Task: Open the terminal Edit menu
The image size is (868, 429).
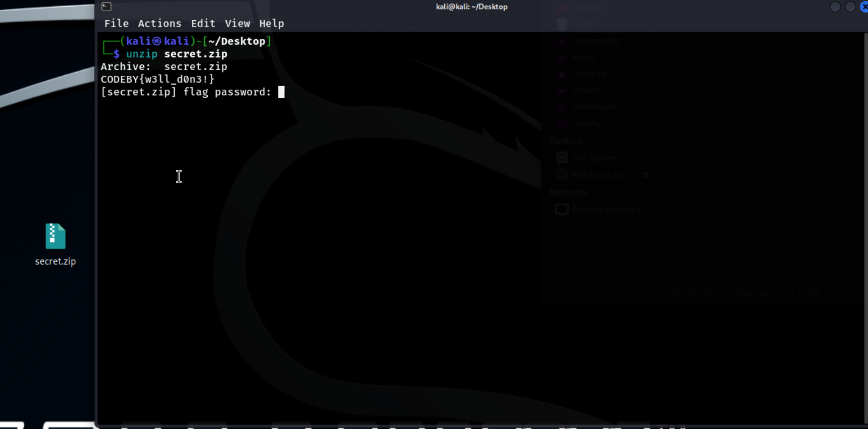Action: click(x=203, y=23)
